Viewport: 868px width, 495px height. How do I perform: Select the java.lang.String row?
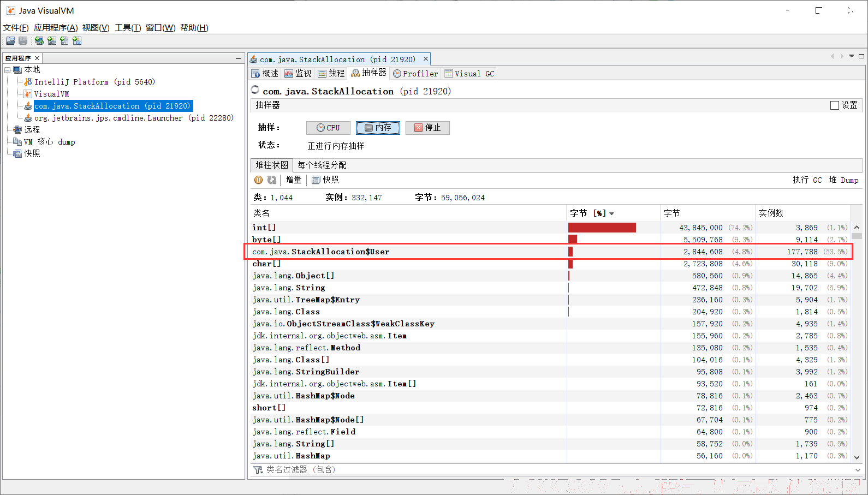pyautogui.click(x=550, y=288)
